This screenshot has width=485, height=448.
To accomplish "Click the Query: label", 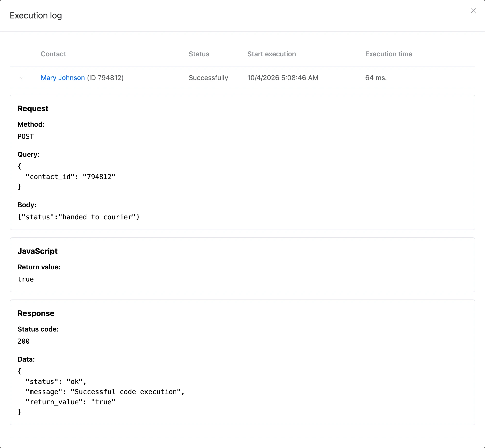I will point(29,154).
